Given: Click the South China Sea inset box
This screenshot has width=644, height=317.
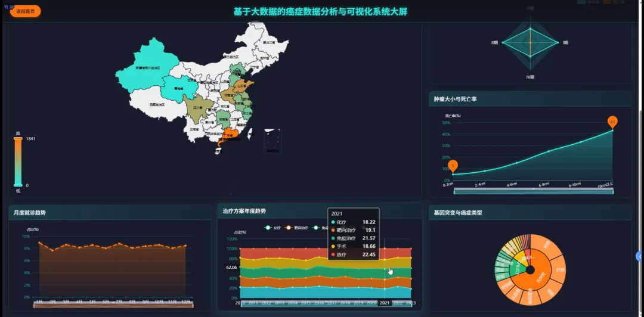Looking at the screenshot, I should (x=273, y=141).
